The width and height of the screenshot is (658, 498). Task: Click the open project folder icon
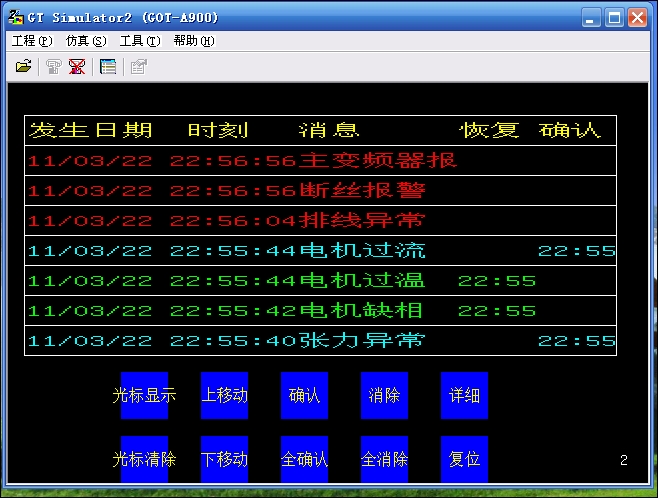pyautogui.click(x=23, y=67)
